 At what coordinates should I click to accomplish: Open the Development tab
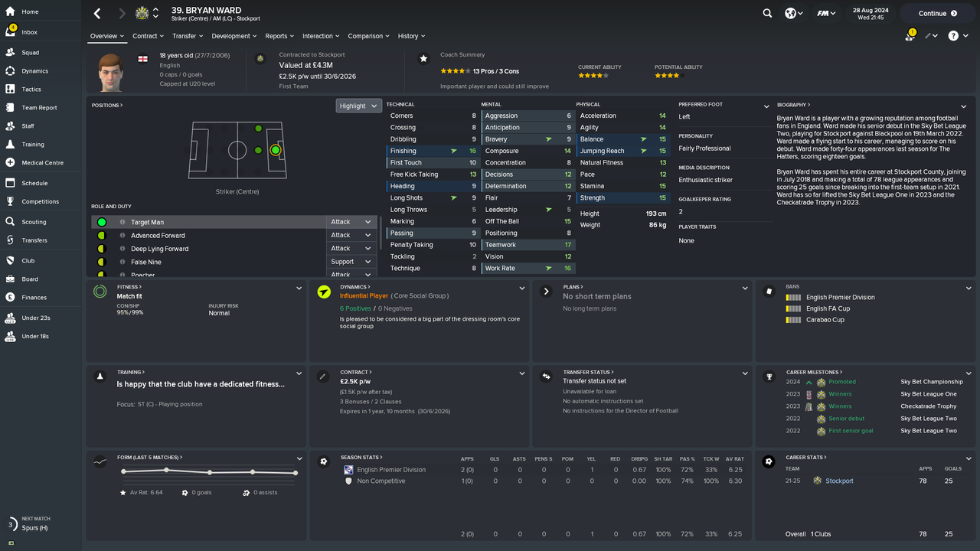tap(230, 36)
